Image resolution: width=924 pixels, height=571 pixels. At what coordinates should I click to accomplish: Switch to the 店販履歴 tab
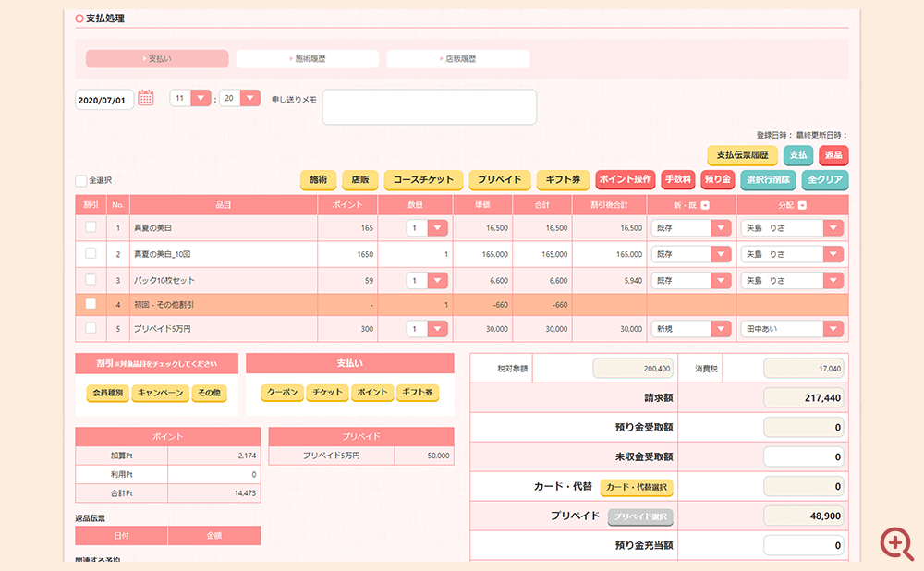pos(458,59)
